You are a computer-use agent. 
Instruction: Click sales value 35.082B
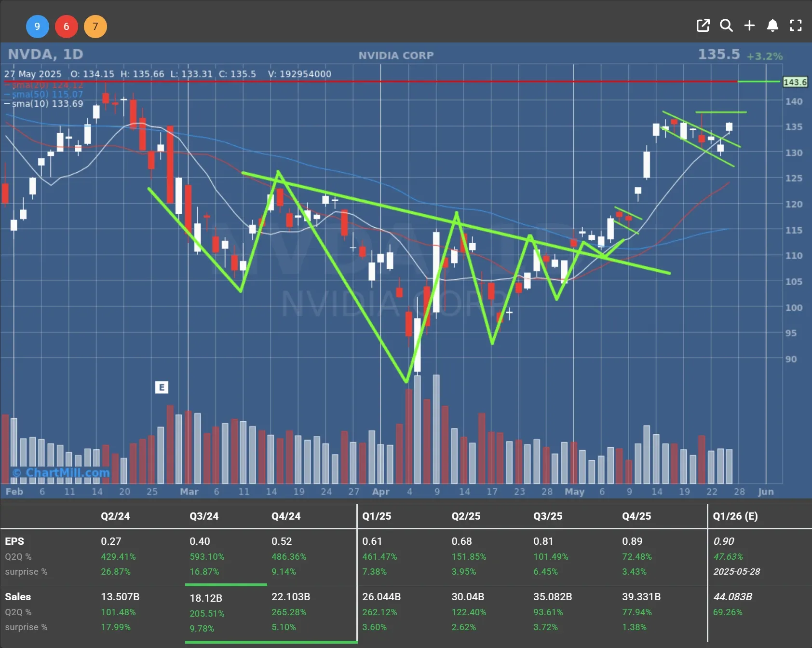(553, 597)
